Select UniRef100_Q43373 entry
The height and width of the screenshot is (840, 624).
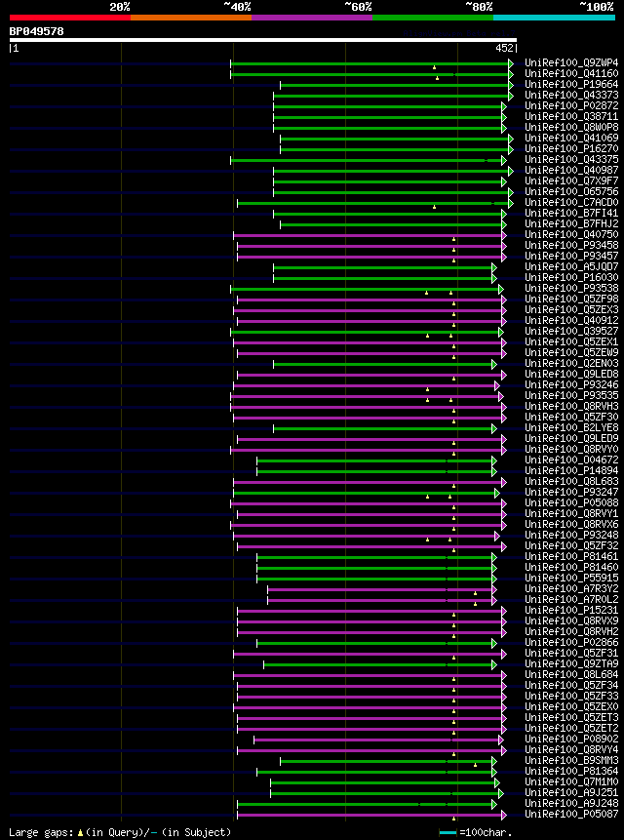click(571, 95)
